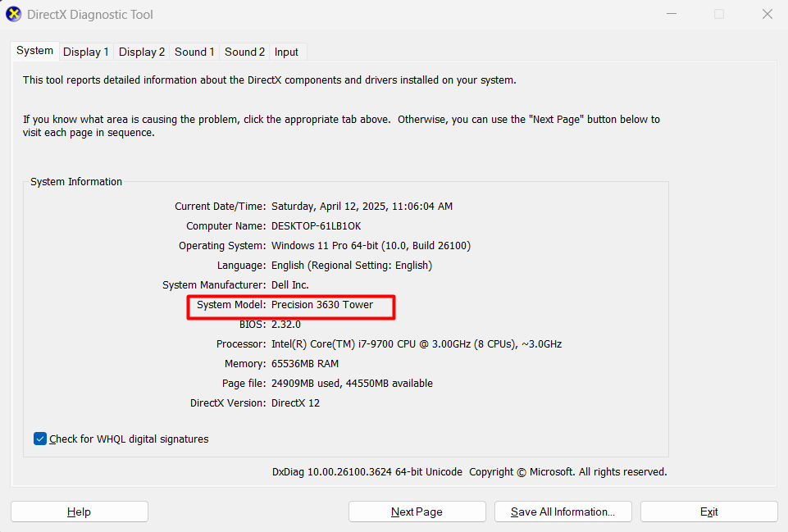The image size is (788, 532).
Task: Click BIOS value '2.32.0'
Action: point(286,324)
